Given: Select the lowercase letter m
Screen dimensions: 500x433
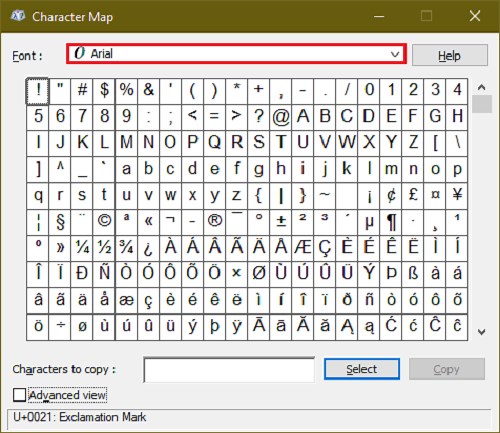Looking at the screenshot, I should 391,170.
